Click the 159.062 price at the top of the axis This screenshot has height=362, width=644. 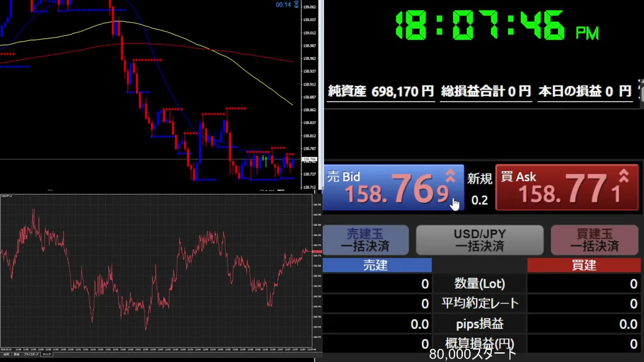(x=309, y=7)
